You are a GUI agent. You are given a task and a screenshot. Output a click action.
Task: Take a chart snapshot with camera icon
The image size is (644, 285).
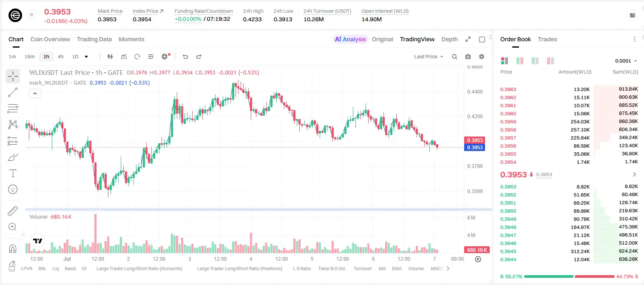pyautogui.click(x=468, y=57)
